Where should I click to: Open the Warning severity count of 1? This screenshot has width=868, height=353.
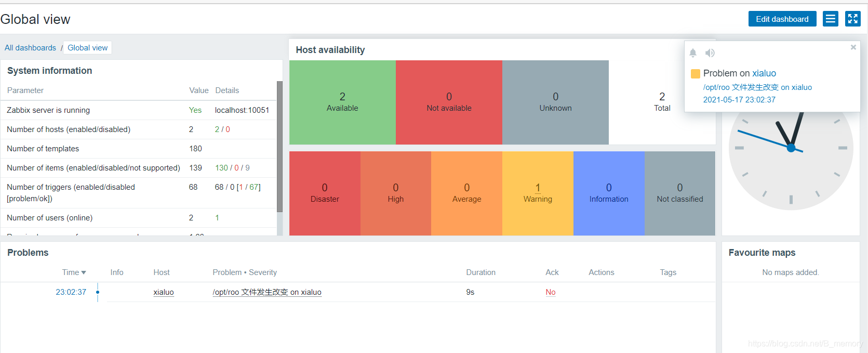point(538,188)
